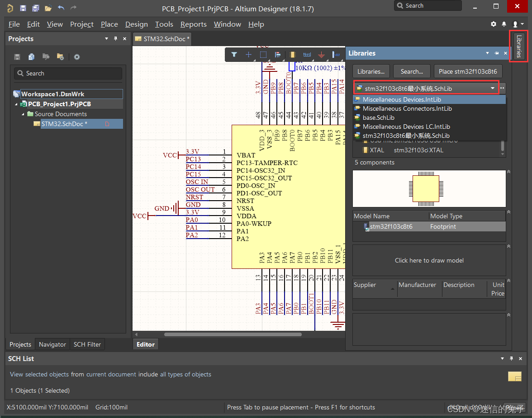Click the Save All icon in title bar
Screen dimensions: 532x418
(x=35, y=8)
